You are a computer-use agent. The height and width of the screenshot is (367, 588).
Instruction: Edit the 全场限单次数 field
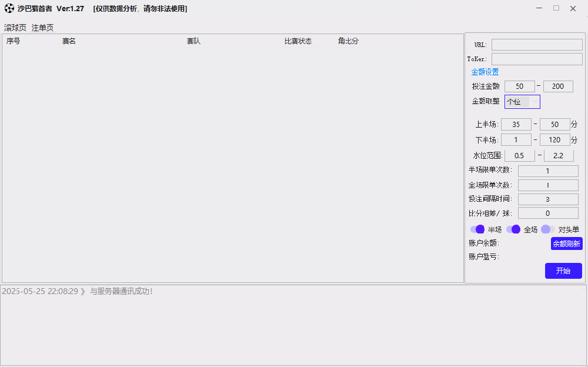click(548, 185)
